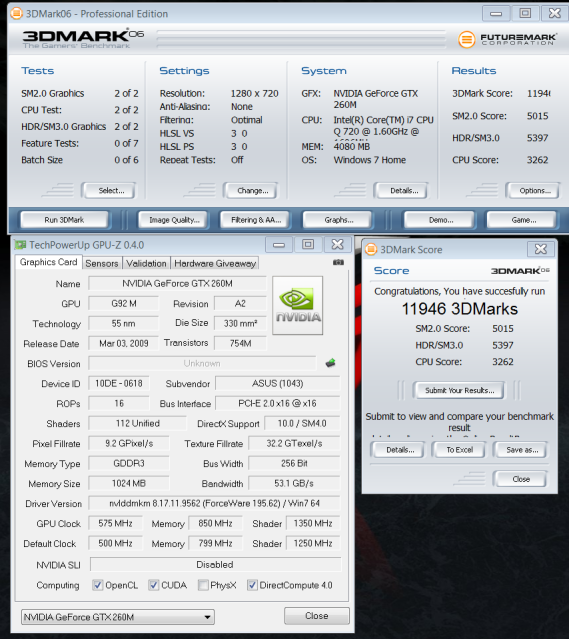Click the Device ID 10DE - 0618 value
Image resolution: width=569 pixels, height=639 pixels.
coord(119,383)
